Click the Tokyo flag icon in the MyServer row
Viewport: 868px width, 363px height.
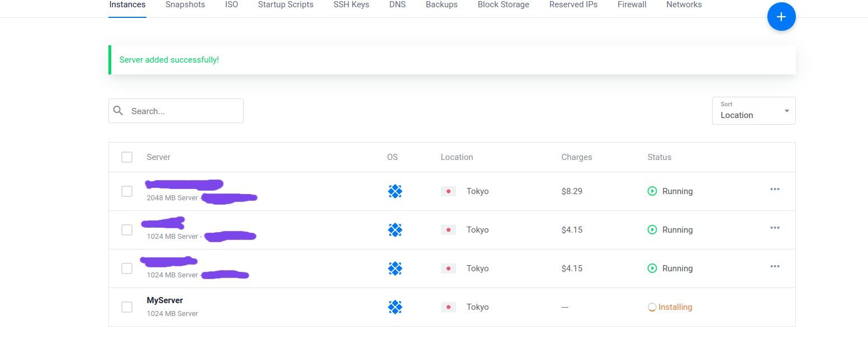click(x=448, y=307)
